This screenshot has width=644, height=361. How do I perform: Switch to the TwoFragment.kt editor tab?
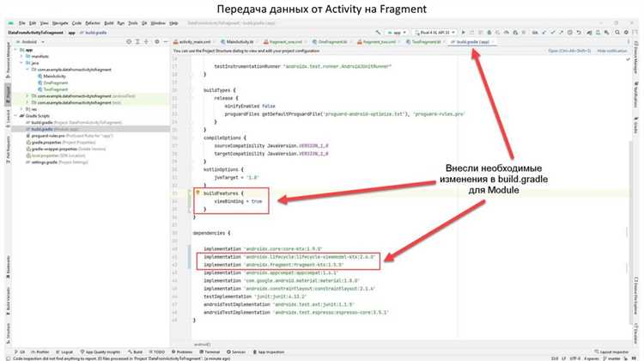click(x=423, y=42)
